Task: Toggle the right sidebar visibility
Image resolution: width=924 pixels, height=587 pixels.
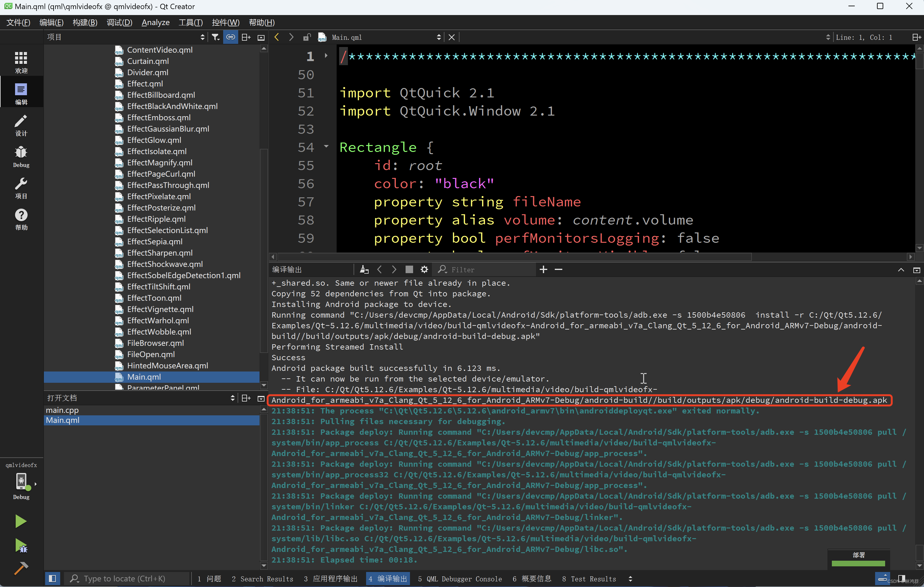Action: point(902,578)
